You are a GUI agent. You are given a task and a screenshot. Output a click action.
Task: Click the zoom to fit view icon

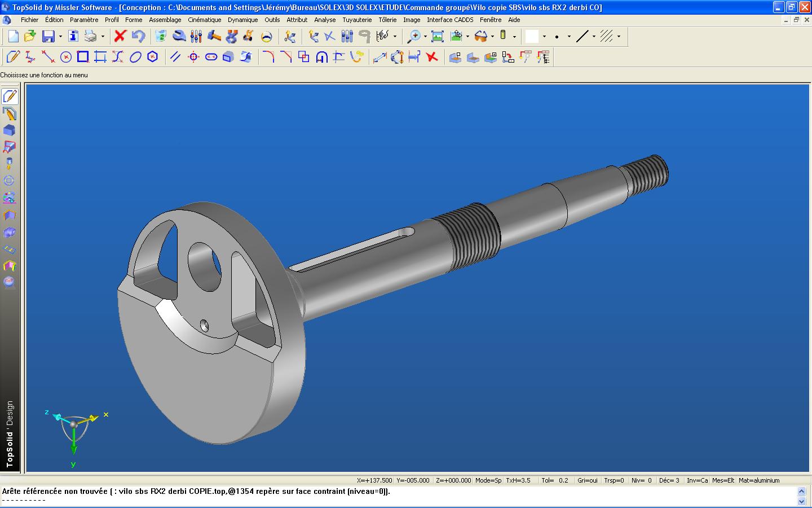point(437,37)
